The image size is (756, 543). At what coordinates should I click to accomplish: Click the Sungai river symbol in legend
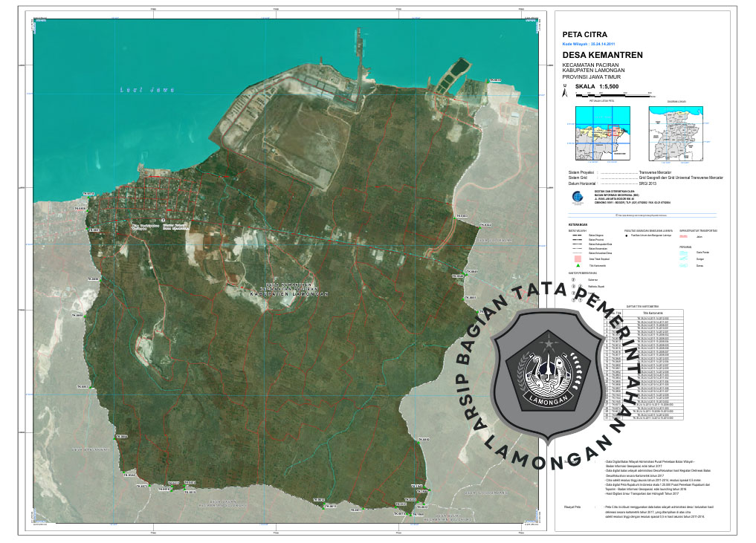(x=684, y=258)
